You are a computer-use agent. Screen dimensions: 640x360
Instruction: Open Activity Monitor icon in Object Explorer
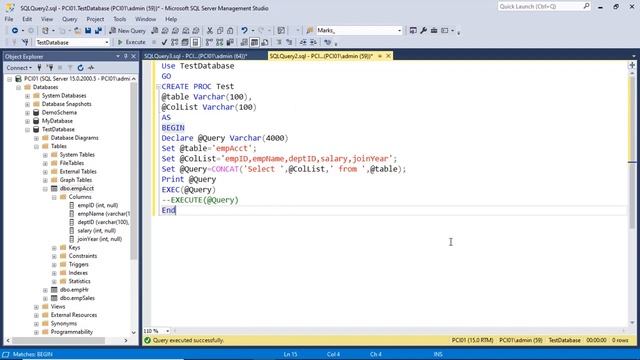click(91, 68)
